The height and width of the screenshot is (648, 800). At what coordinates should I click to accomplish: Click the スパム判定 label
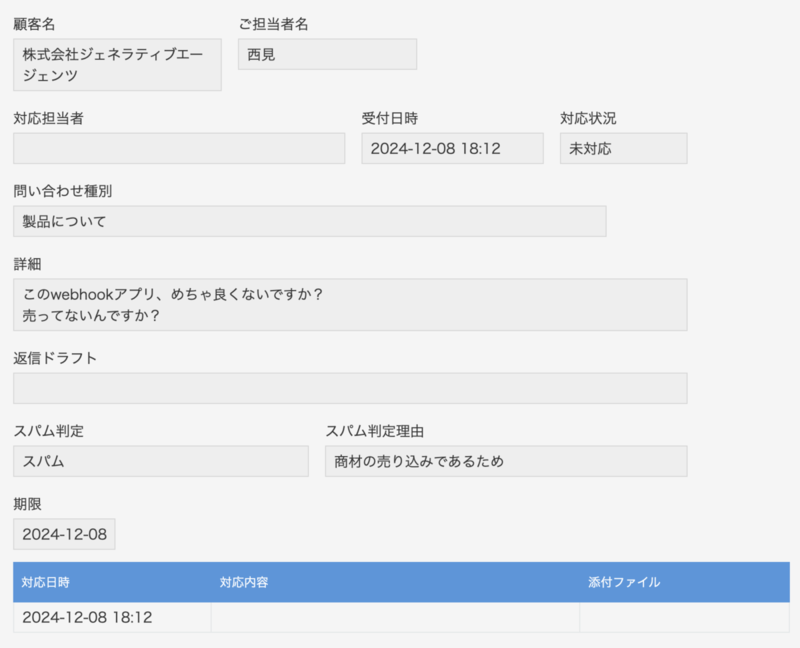pos(48,431)
